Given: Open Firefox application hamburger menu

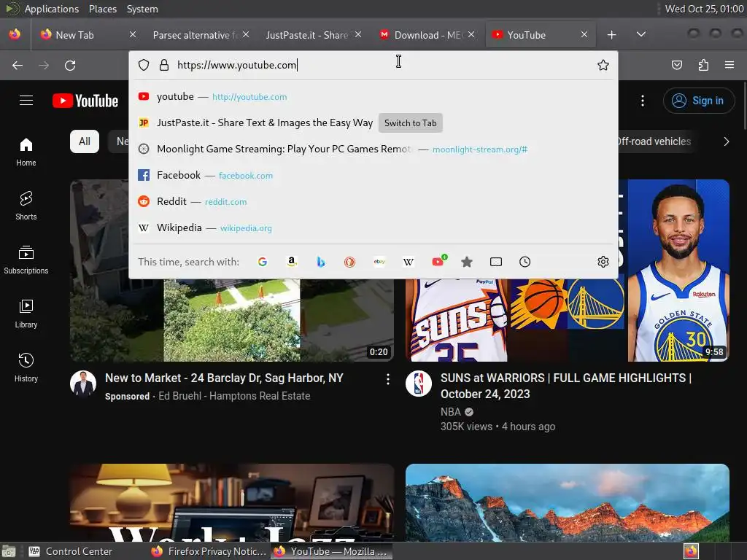Looking at the screenshot, I should click(729, 65).
